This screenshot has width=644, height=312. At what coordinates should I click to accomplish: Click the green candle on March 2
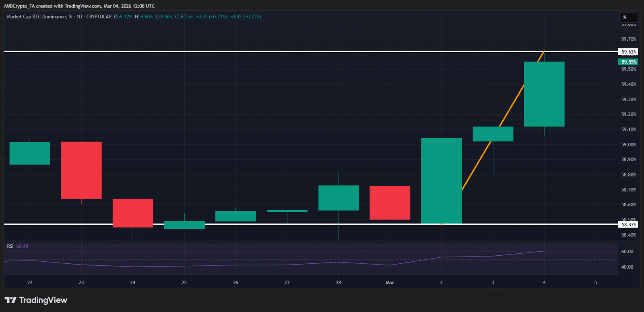[441, 181]
